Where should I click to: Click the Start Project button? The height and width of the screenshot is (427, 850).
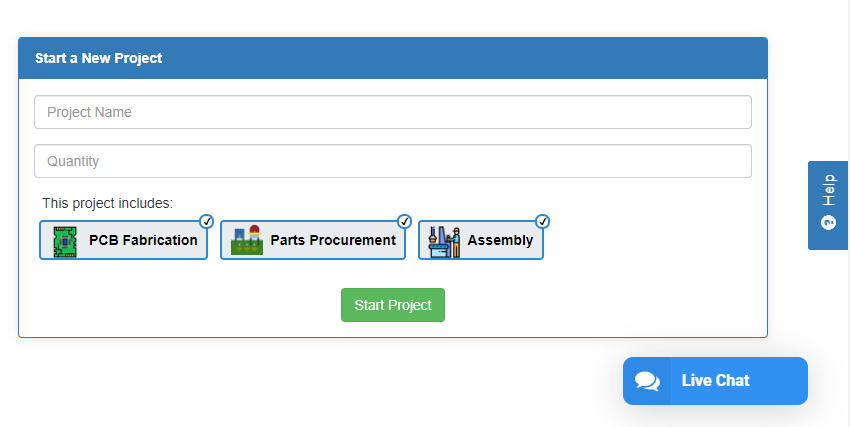393,305
